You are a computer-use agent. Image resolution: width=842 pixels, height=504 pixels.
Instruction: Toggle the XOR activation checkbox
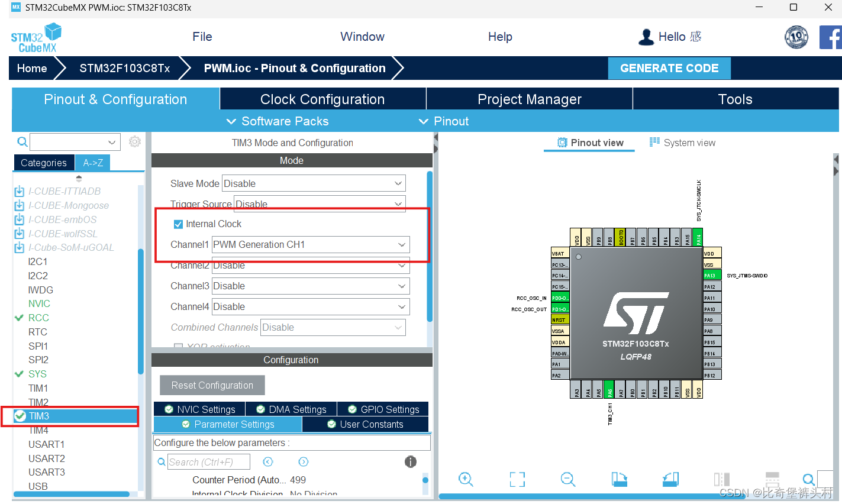178,346
